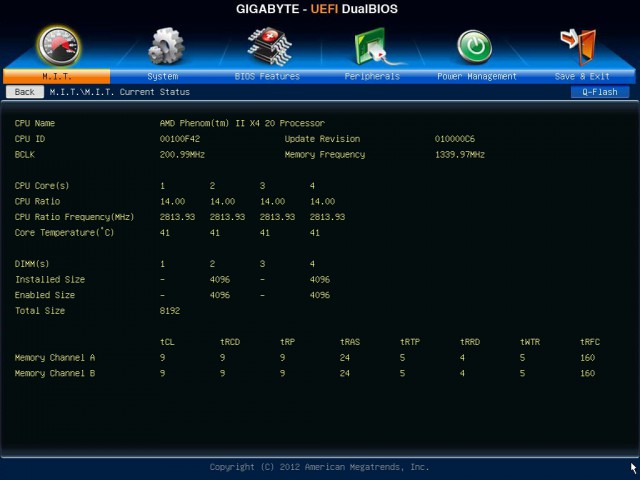
Task: Select the DIMM(s) label
Action: 32,264
